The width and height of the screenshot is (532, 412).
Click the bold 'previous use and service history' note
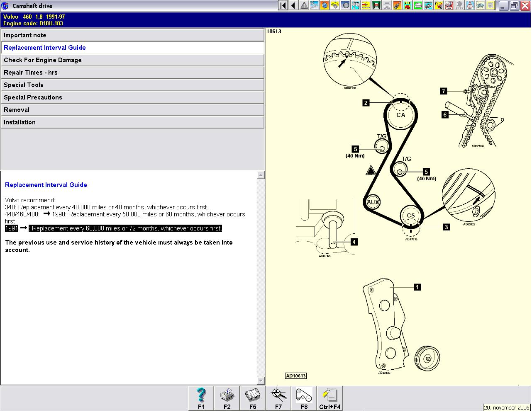click(119, 246)
